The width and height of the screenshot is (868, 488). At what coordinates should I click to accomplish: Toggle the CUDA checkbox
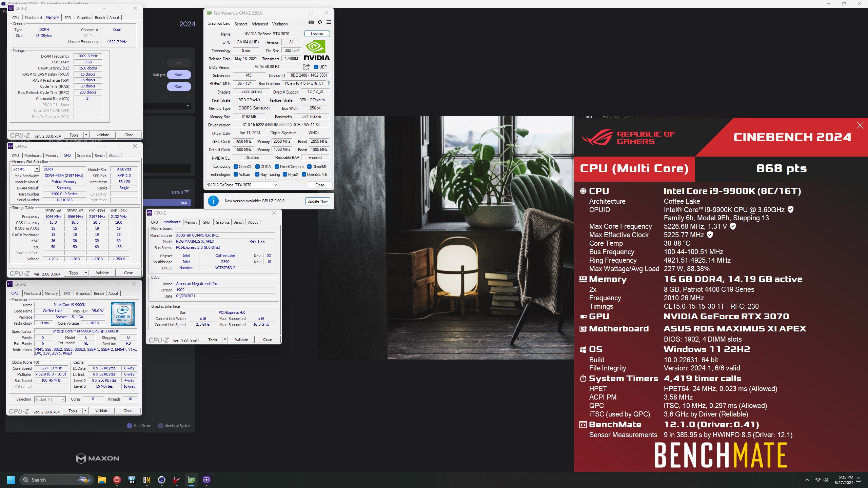tap(257, 167)
